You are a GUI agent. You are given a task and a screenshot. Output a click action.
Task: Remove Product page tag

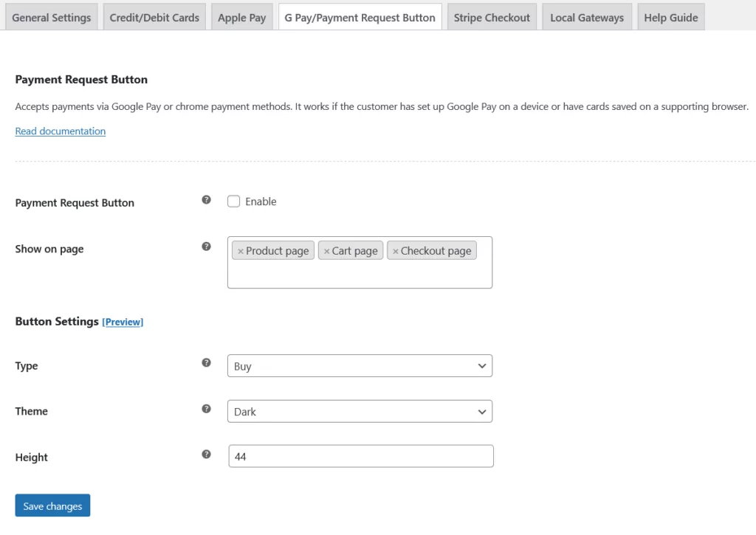point(241,251)
